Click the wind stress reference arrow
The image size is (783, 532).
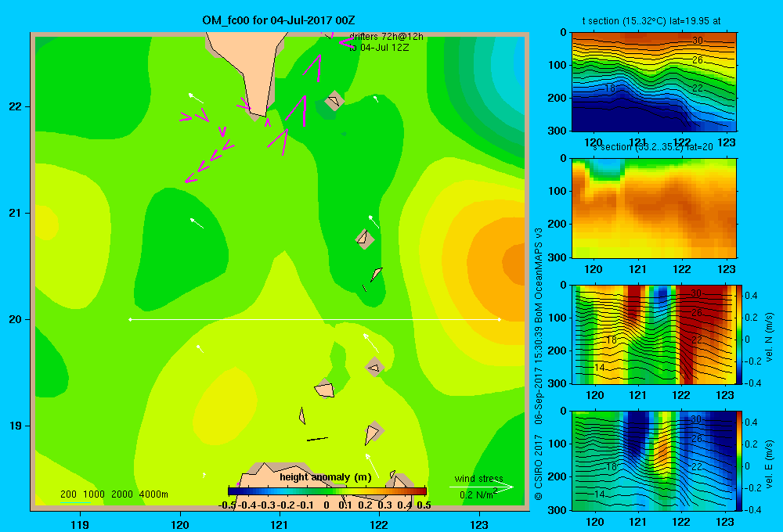482,487
